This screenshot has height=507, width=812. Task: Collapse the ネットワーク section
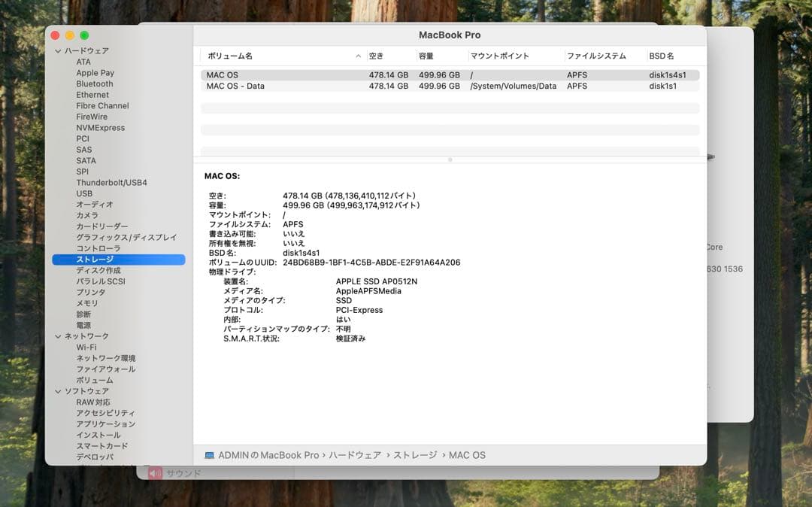coord(58,336)
